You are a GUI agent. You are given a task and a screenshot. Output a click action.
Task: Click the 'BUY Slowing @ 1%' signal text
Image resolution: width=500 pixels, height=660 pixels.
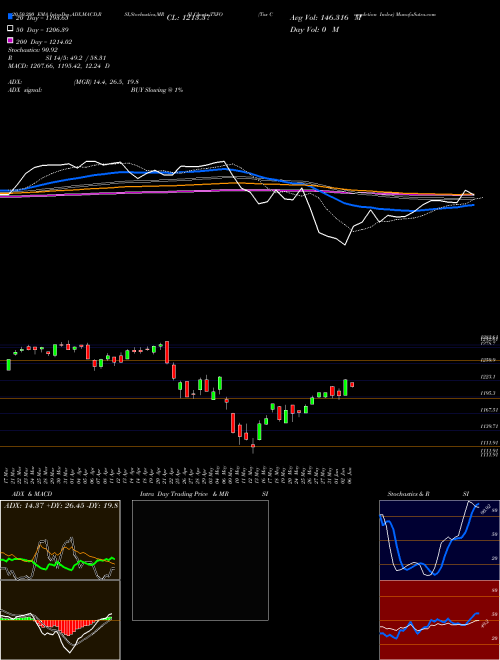click(157, 90)
